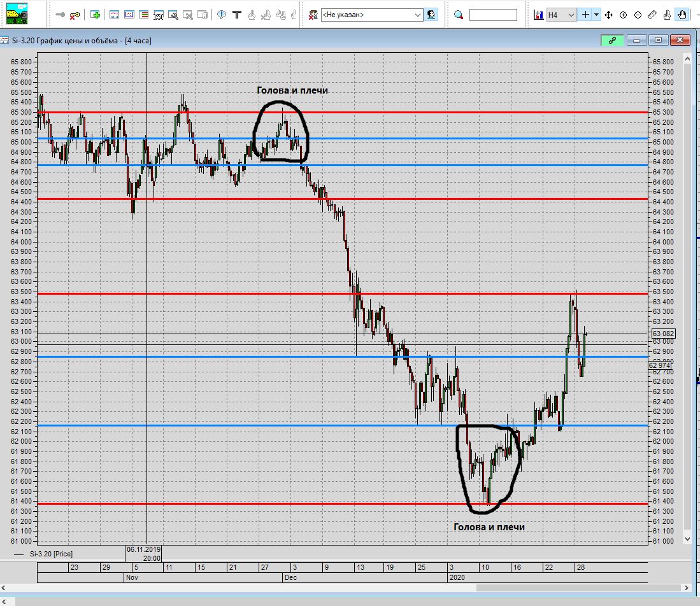Viewport: 700px width, 606px height.
Task: Click the greyed hand with cross icon
Action: [266, 15]
